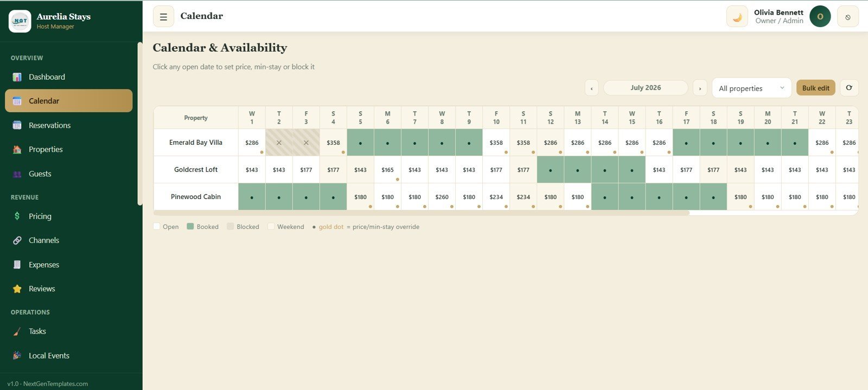Click Emerald Bay Villa blocked July 3 cell

pyautogui.click(x=306, y=143)
